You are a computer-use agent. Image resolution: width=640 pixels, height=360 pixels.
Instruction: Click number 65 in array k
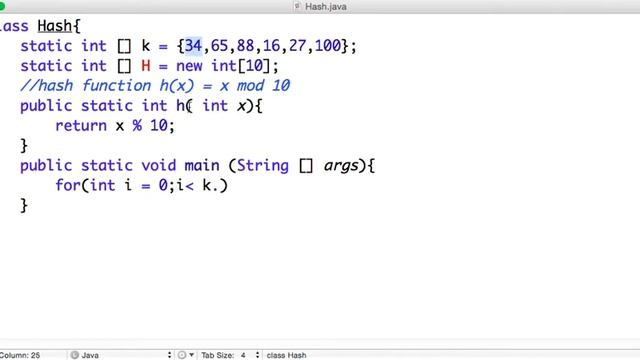[x=219, y=46]
